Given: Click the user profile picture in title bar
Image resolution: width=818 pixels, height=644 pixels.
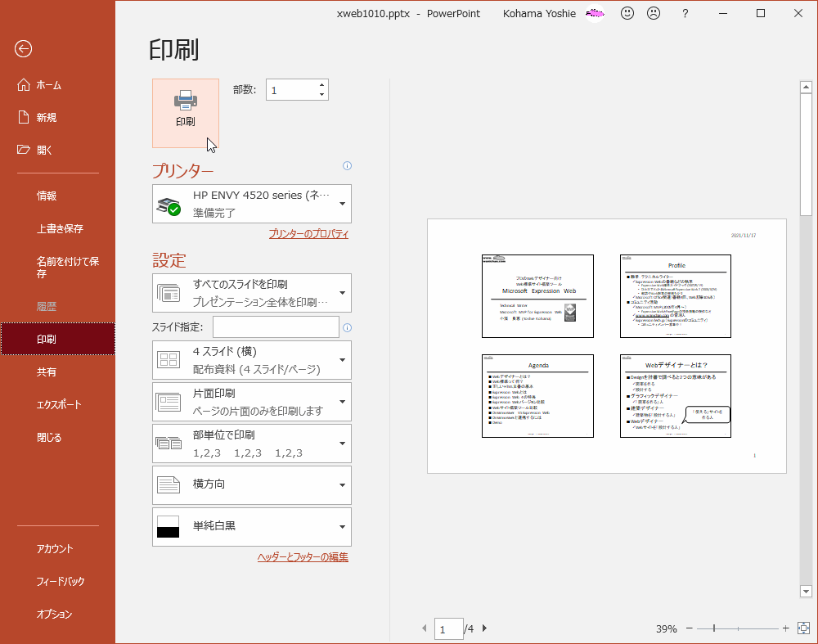Looking at the screenshot, I should 595,14.
